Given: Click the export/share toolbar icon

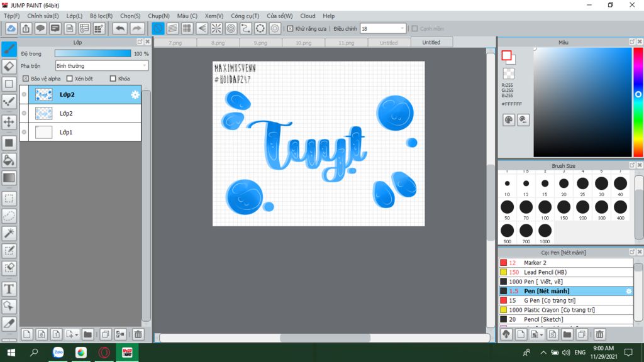Looking at the screenshot, I should coord(26,28).
